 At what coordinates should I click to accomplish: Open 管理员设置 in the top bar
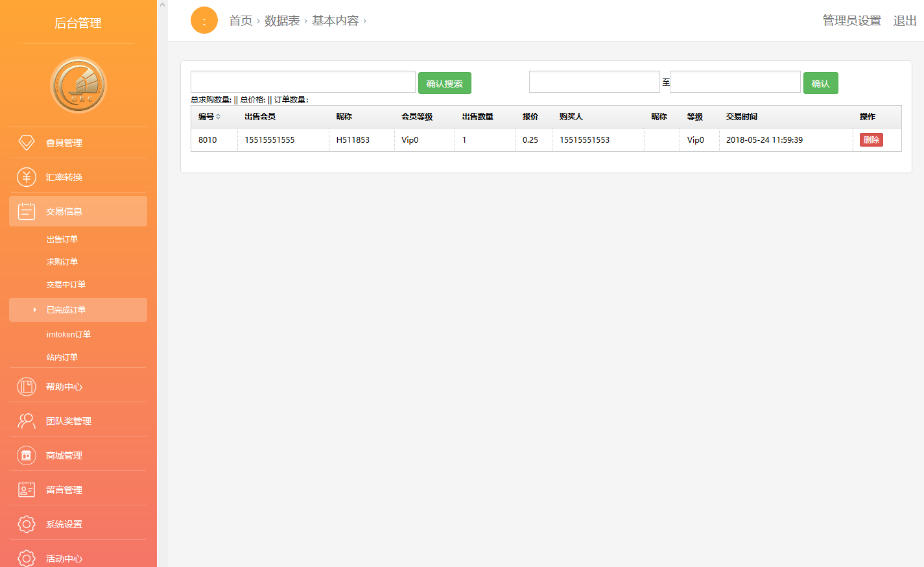tap(851, 21)
